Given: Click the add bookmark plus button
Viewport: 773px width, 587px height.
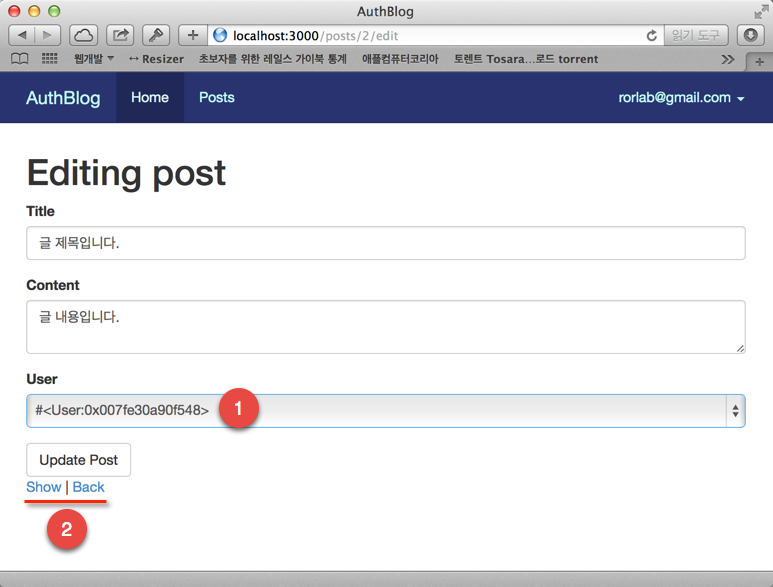Looking at the screenshot, I should [193, 35].
